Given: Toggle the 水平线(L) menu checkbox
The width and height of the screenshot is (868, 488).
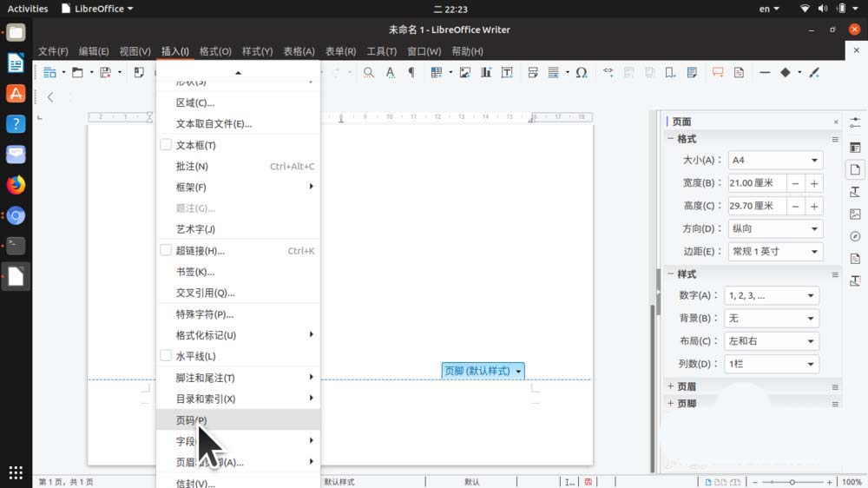Looking at the screenshot, I should pos(166,356).
